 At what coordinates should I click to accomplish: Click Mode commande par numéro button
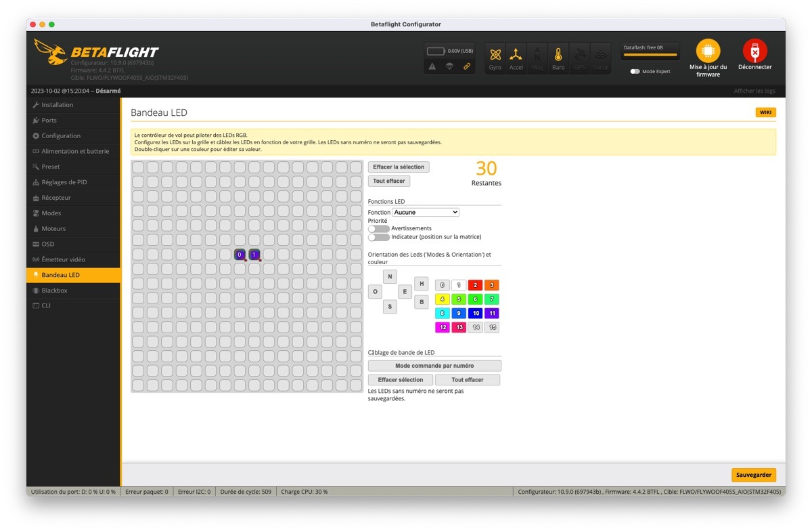434,366
